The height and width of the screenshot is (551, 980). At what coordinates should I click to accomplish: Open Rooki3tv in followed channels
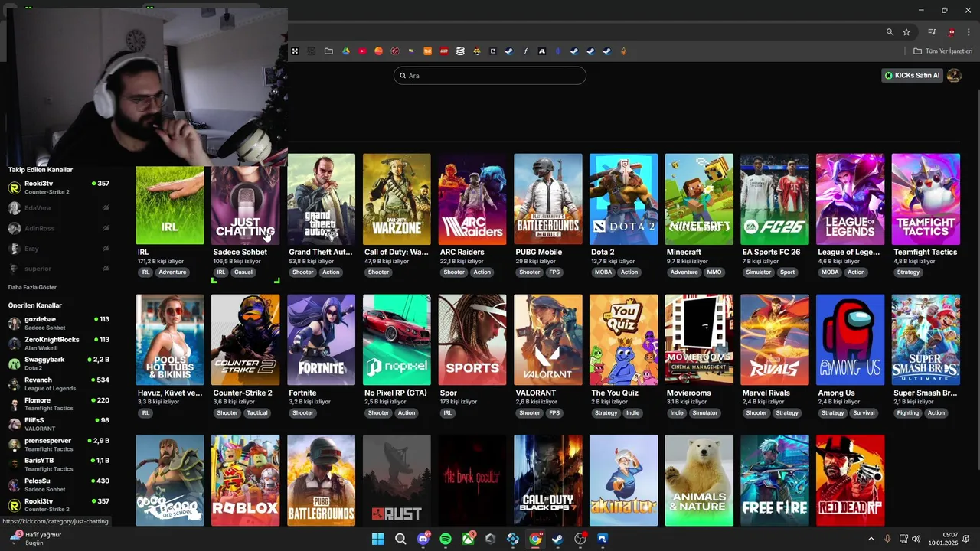coord(59,187)
